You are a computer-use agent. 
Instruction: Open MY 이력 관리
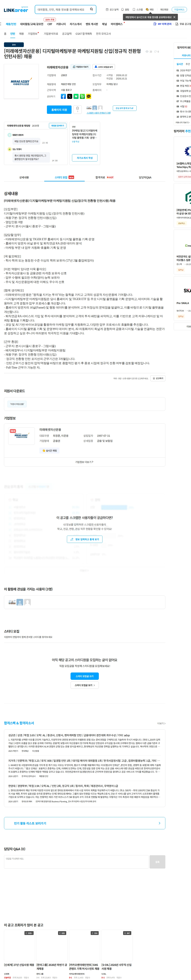[x=162, y=24]
